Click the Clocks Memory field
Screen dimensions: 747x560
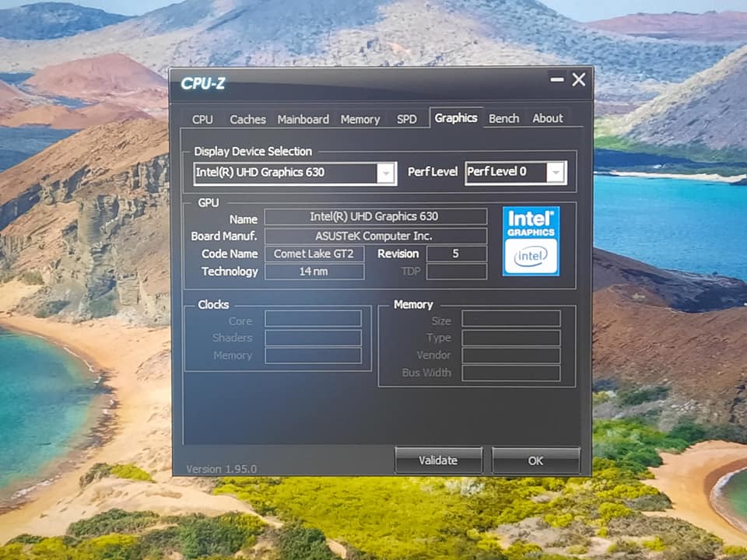(x=313, y=355)
